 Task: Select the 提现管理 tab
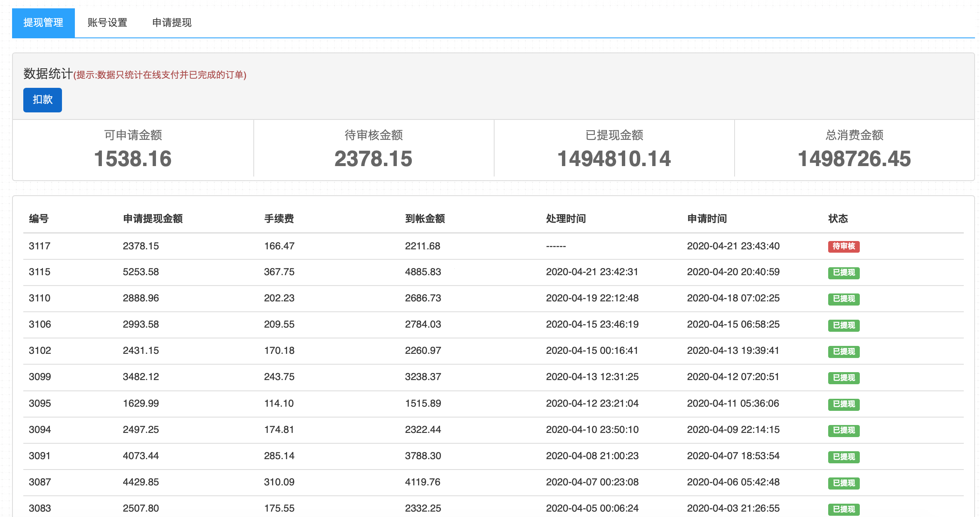tap(43, 22)
